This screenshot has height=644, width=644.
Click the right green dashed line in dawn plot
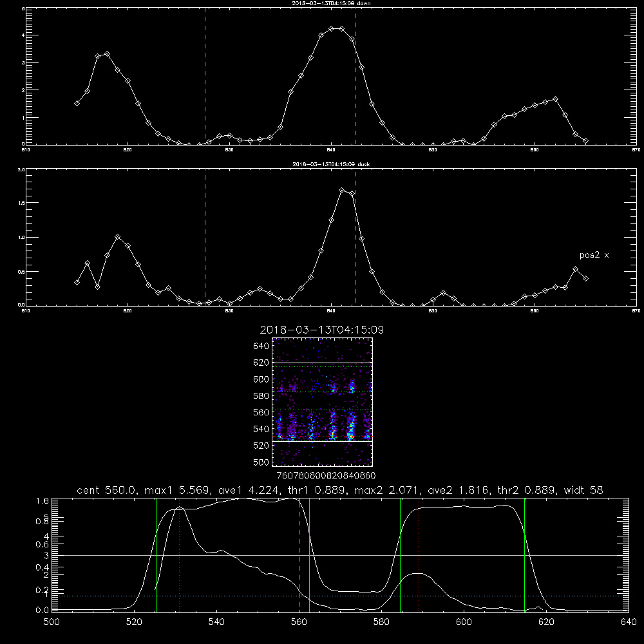click(x=355, y=76)
